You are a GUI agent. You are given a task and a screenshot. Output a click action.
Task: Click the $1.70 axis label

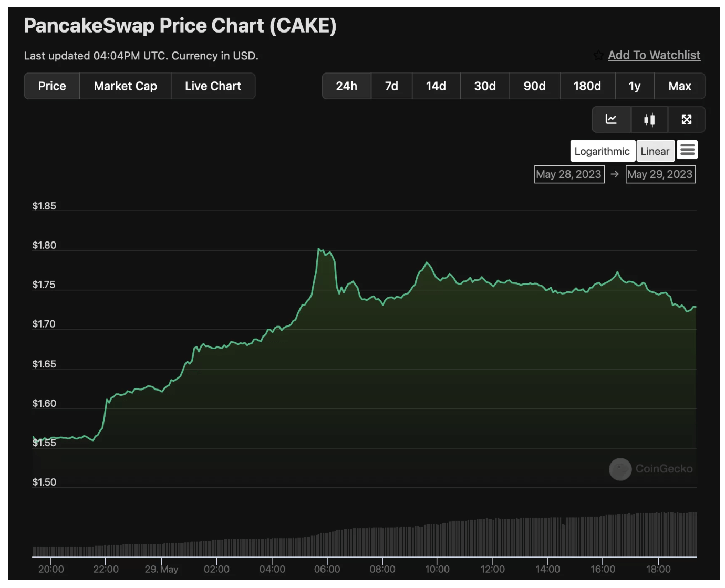[x=44, y=324]
